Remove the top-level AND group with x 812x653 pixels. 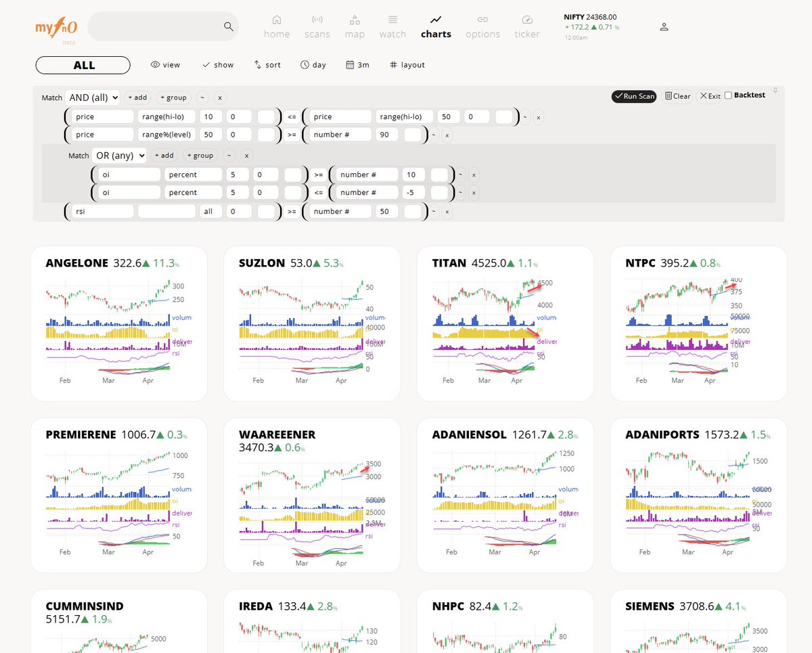tap(220, 97)
